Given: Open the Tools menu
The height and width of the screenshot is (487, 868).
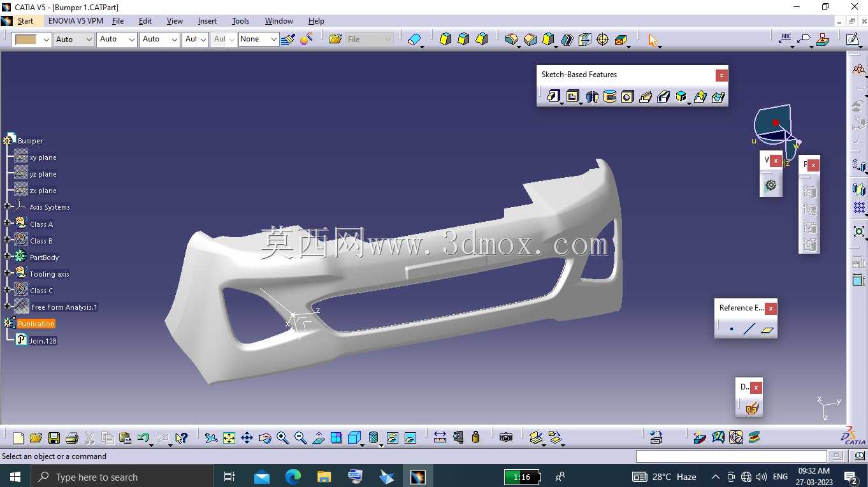Looking at the screenshot, I should 240,21.
